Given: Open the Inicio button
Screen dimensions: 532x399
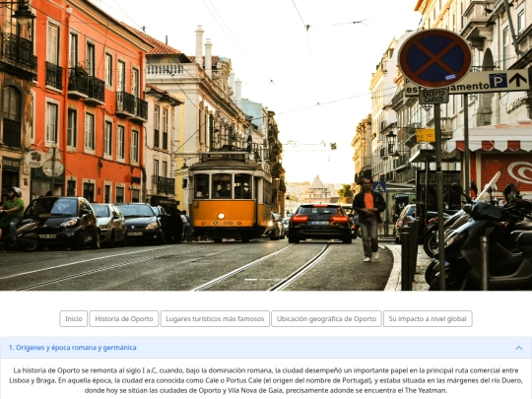Looking at the screenshot, I should [73, 319].
